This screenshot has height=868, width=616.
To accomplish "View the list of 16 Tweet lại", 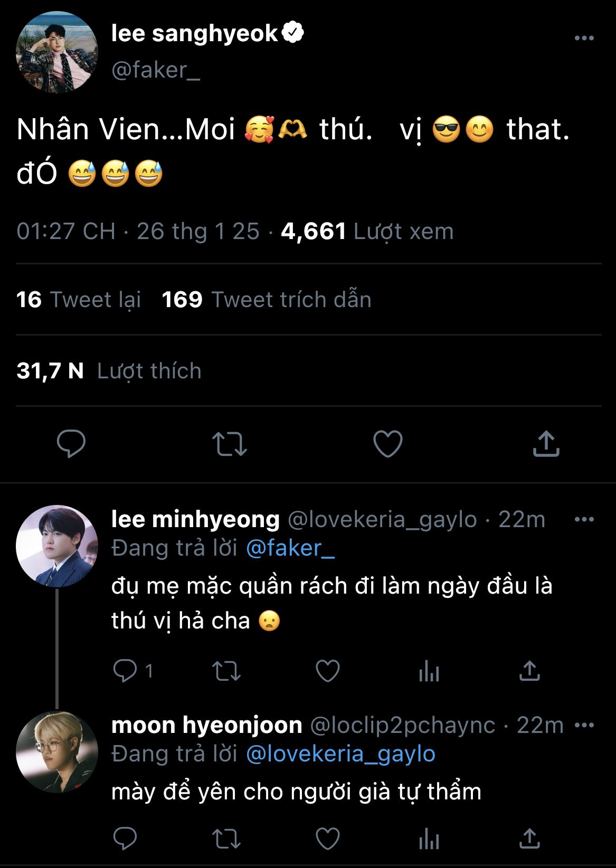I will [79, 300].
